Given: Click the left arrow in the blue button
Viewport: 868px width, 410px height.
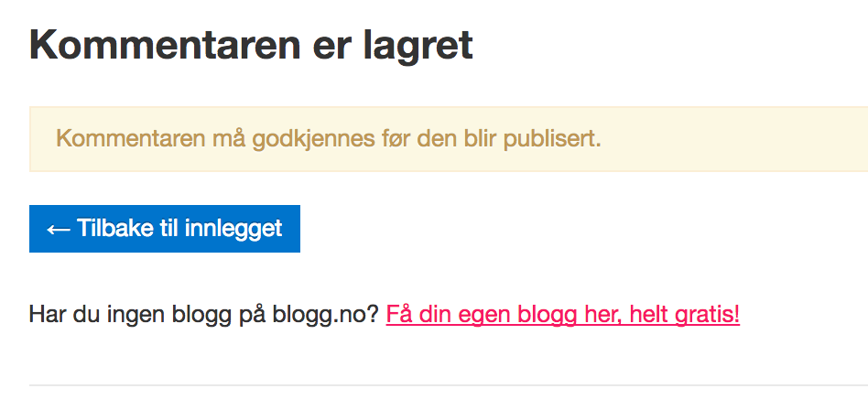Looking at the screenshot, I should [x=58, y=229].
